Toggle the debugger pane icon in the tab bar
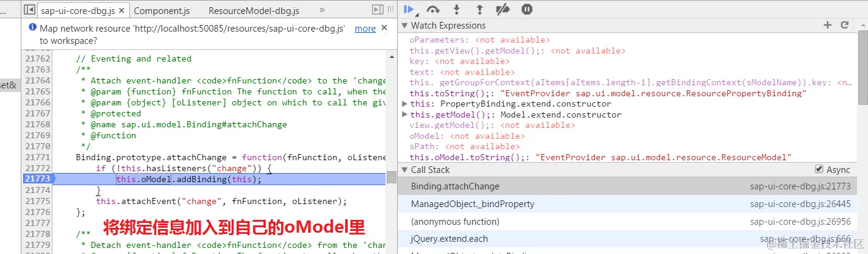868x254 pixels. coord(378,10)
